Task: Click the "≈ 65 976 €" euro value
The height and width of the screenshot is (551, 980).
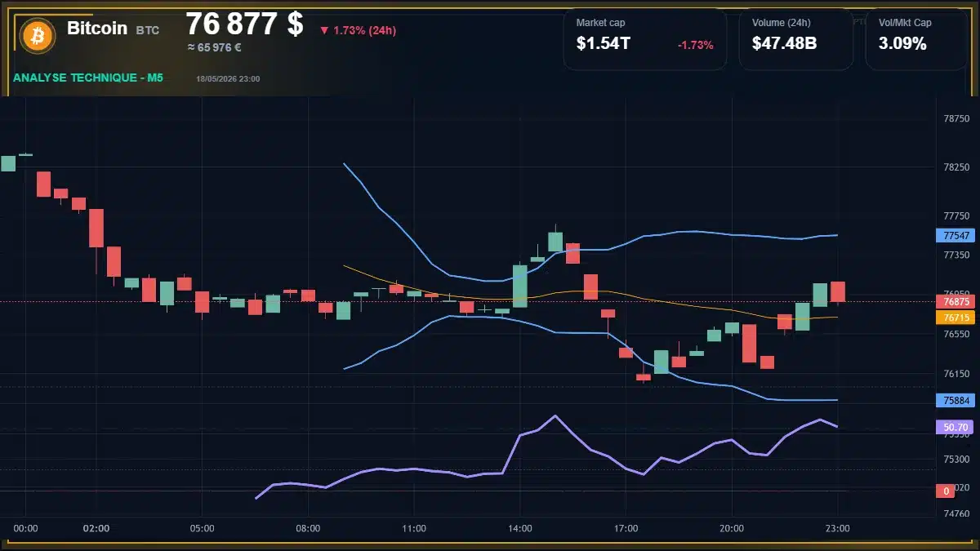Action: tap(215, 47)
